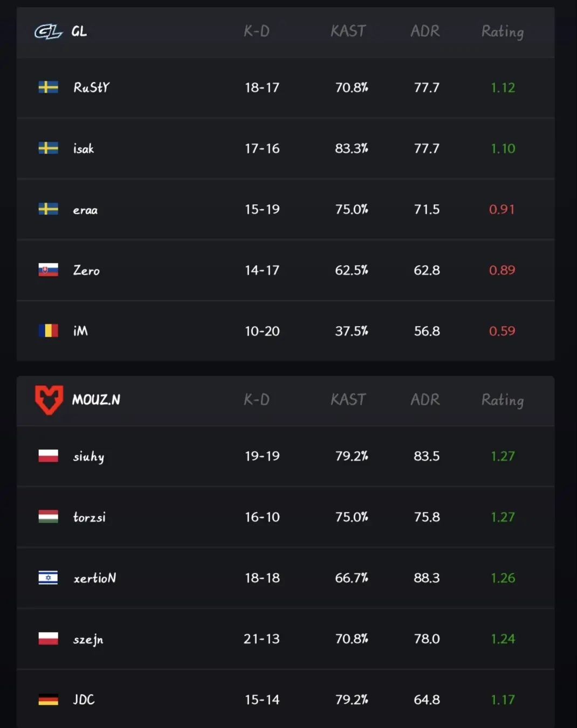Click the Hungarian flag beside torzsi
Screen dimensions: 577x728
[49, 517]
